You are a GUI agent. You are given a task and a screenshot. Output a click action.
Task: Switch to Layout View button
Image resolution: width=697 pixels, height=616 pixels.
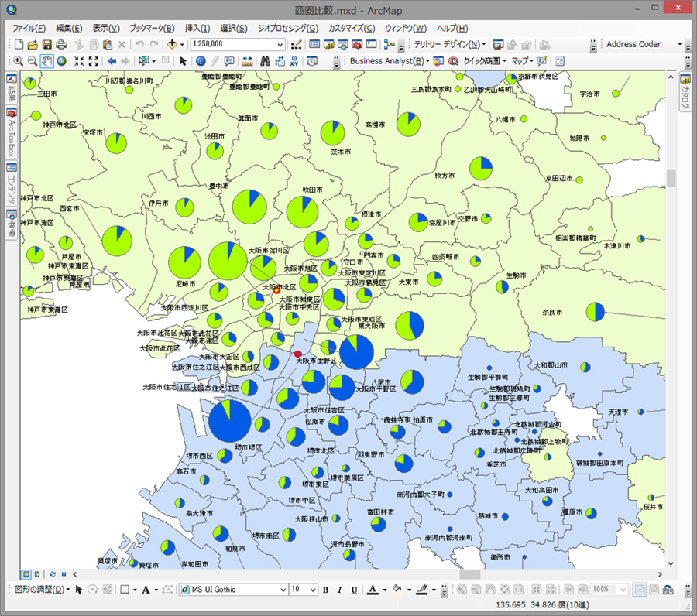click(x=37, y=574)
